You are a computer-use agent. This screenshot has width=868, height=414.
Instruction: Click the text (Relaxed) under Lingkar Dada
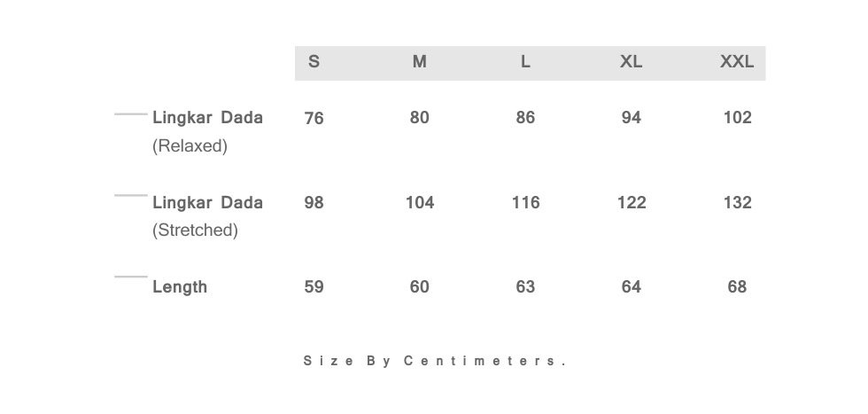pos(190,146)
